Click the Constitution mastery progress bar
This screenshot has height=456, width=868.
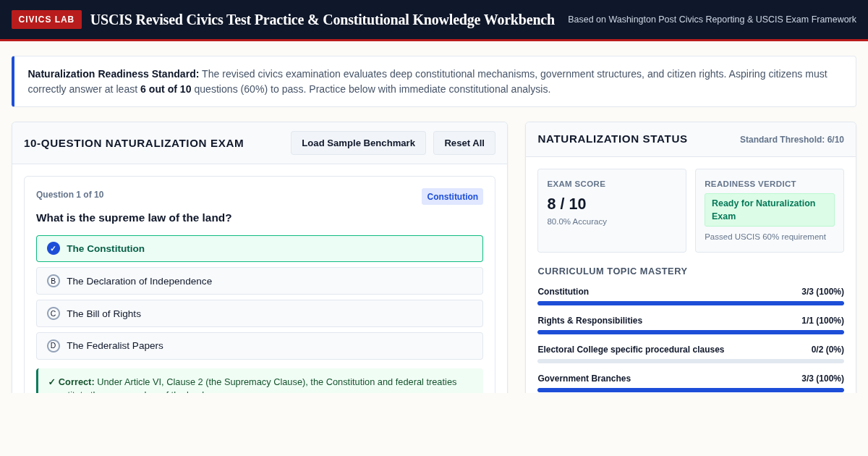pyautogui.click(x=691, y=303)
